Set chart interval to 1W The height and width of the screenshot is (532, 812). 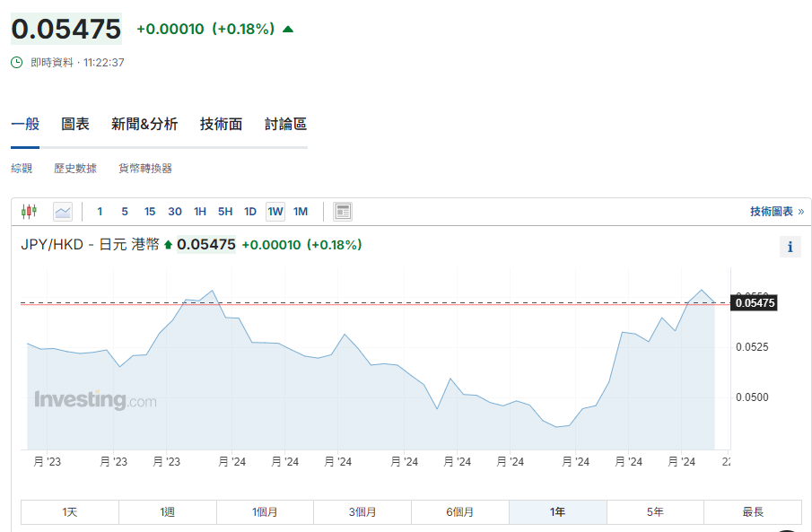[x=275, y=212]
